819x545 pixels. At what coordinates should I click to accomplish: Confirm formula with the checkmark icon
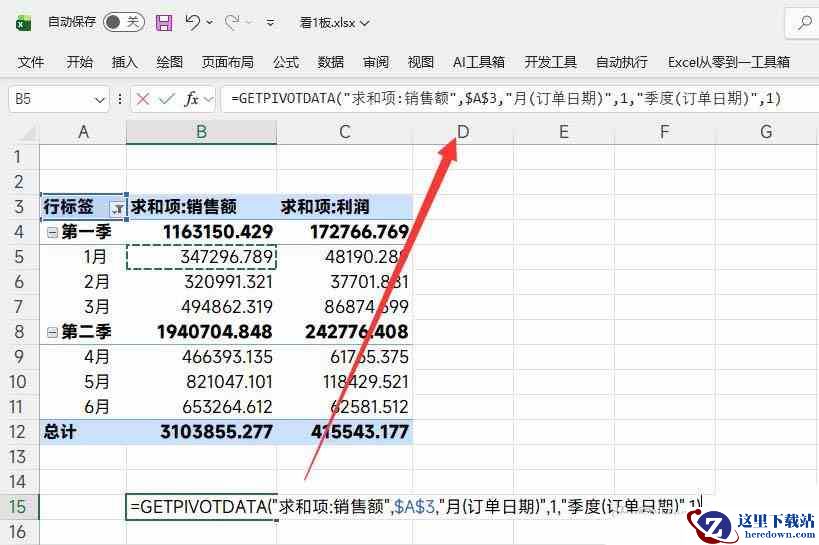click(166, 98)
